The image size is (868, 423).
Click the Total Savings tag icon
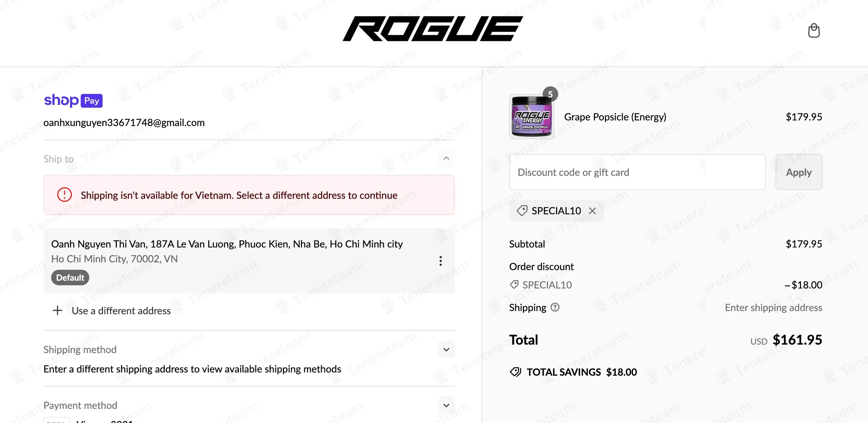pyautogui.click(x=516, y=372)
